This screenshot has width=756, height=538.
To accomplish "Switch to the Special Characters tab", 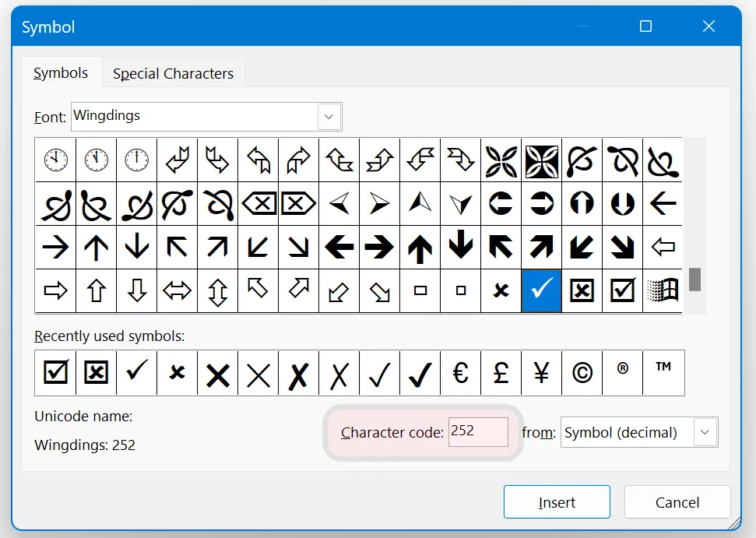I will tap(173, 72).
